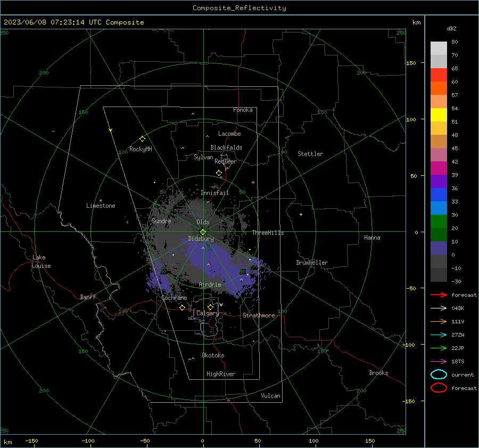Select the Lake Louise label
This screenshot has width=479, height=448.
(x=41, y=262)
